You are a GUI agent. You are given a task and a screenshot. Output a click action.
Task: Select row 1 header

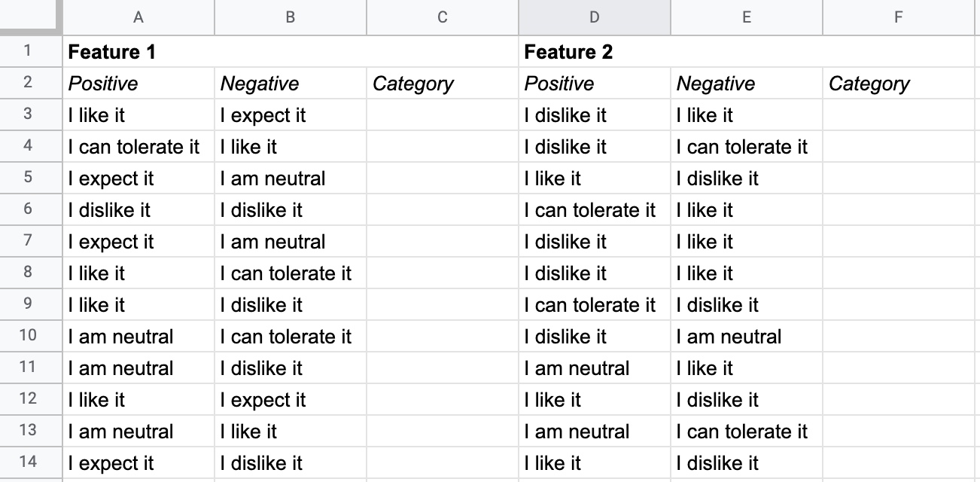pos(31,52)
